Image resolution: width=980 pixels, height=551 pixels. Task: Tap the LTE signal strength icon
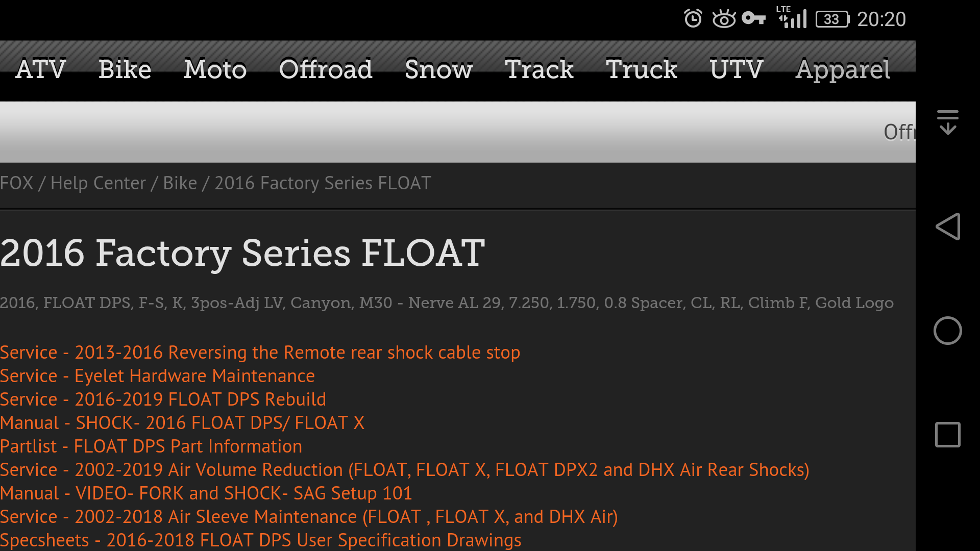click(x=792, y=17)
